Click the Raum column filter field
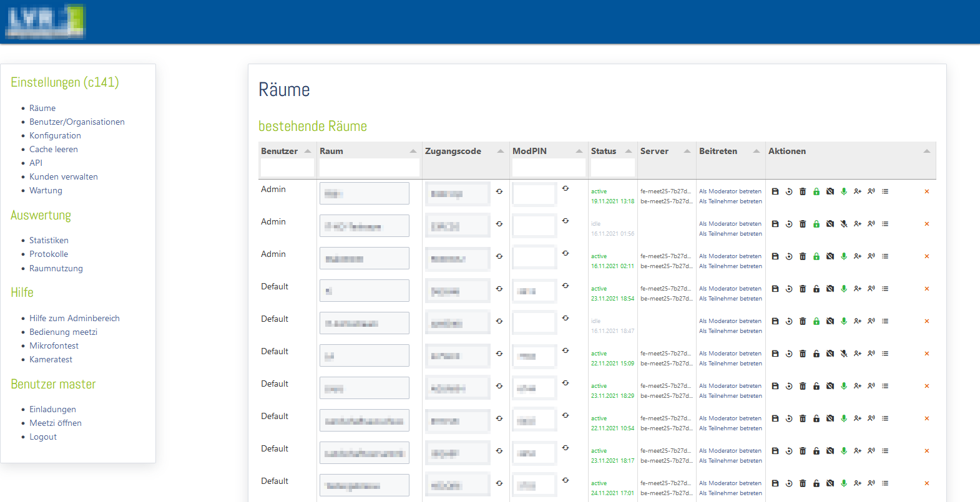 pyautogui.click(x=369, y=168)
